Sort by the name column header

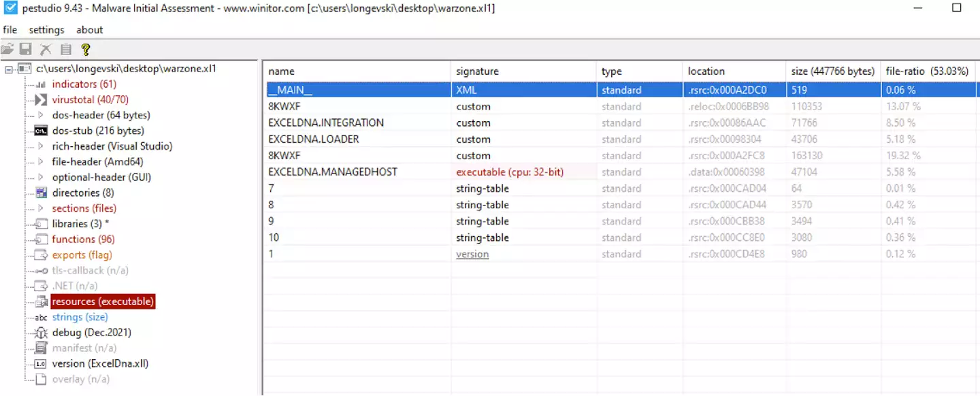357,71
